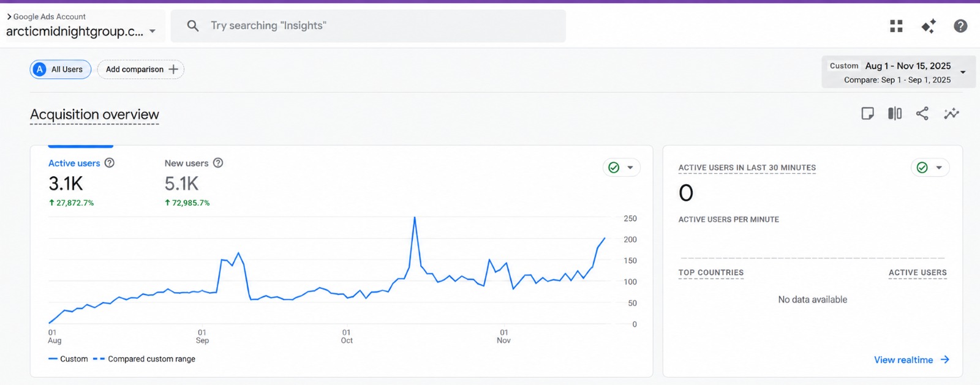Click the All Users 'A' avatar badge
Screen dimensions: 980x385
click(x=40, y=69)
